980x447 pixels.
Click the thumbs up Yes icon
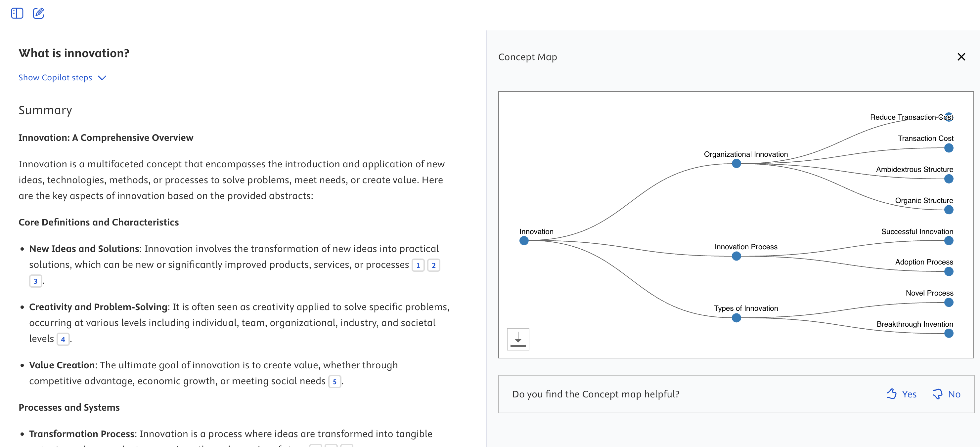[891, 394]
